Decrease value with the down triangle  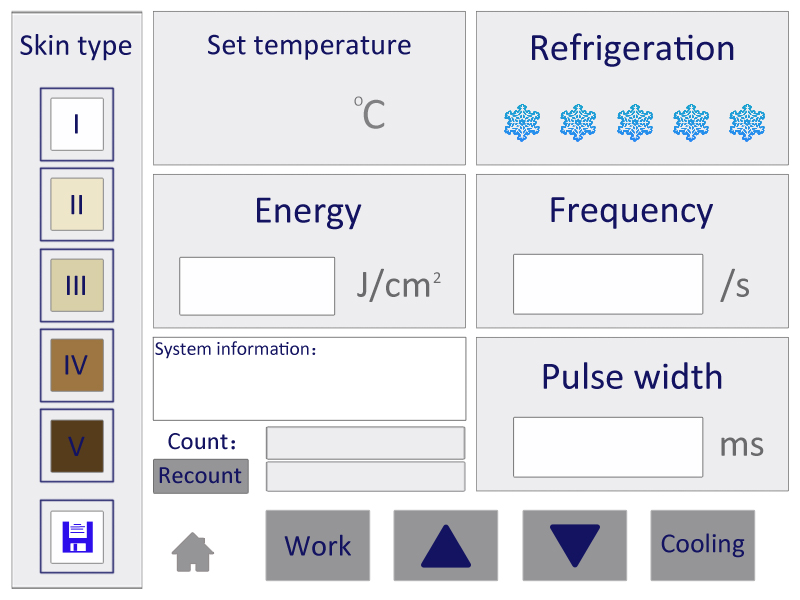[x=574, y=545]
